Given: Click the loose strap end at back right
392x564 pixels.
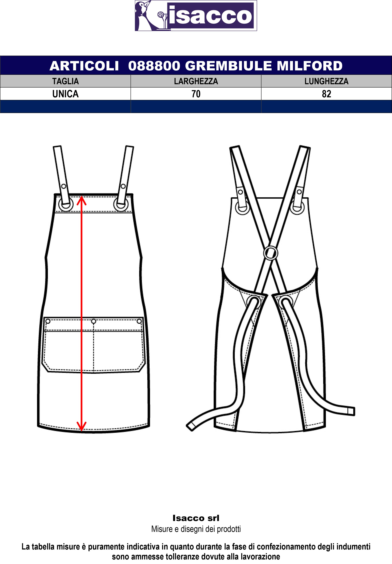Looking at the screenshot, I should [x=351, y=411].
